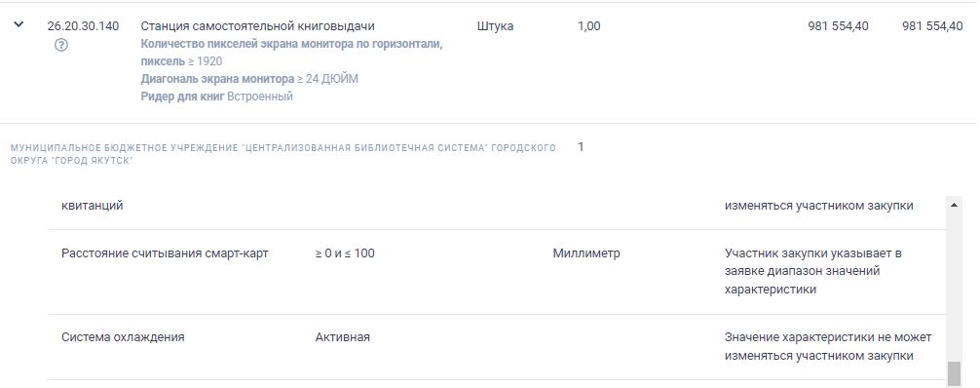Select the Система охлаждения row

[496, 347]
